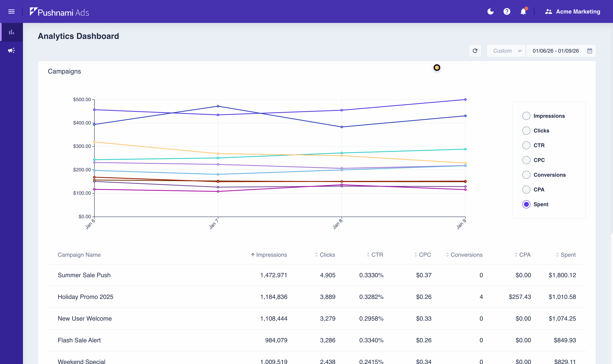The width and height of the screenshot is (613, 364).
Task: Sort table by Spent column
Action: (566, 255)
